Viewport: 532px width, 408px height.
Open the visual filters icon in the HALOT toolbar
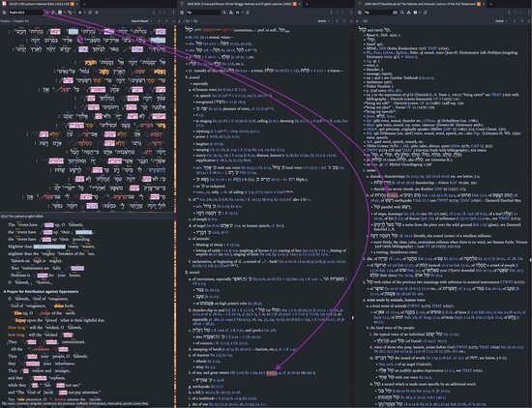point(408,13)
